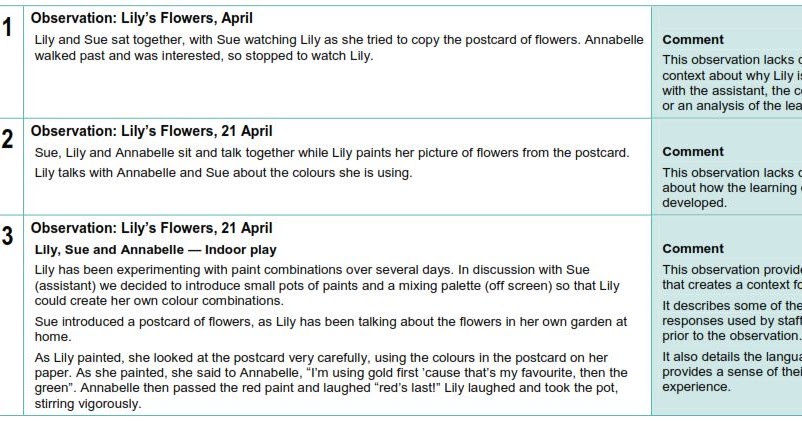The image size is (802, 421).
Task: Click the paragraph 'Lily has been experimenting with paint'
Action: [x=327, y=285]
